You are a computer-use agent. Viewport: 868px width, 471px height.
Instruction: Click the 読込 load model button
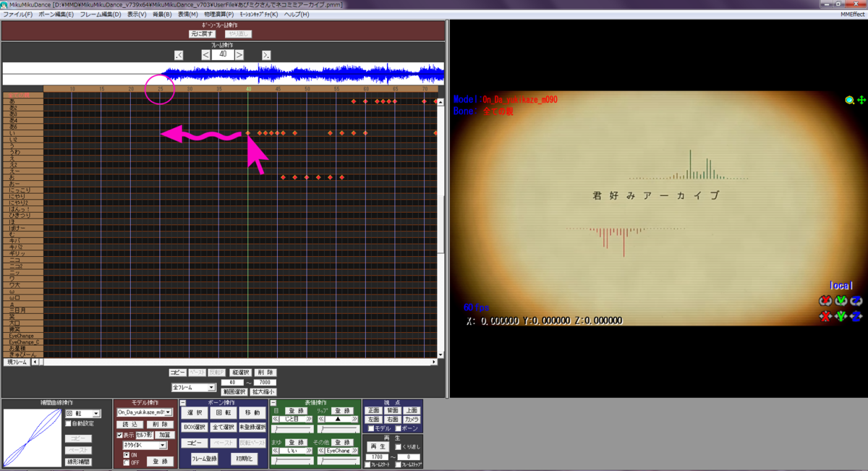(x=130, y=425)
